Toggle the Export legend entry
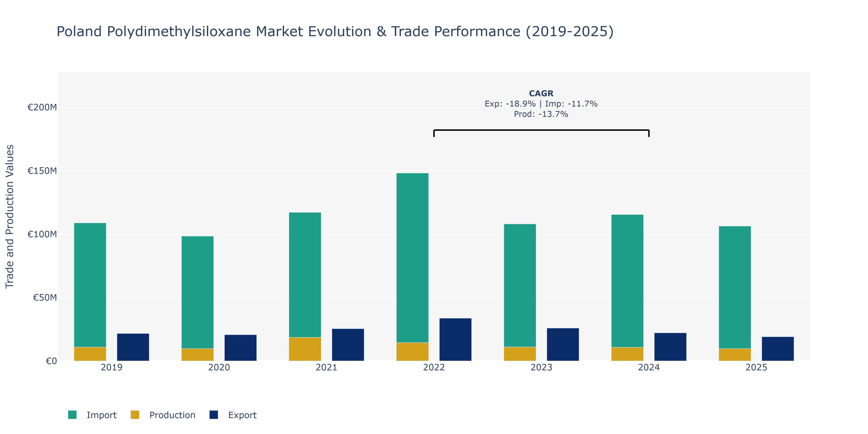Image resolution: width=868 pixels, height=434 pixels. coord(233,415)
